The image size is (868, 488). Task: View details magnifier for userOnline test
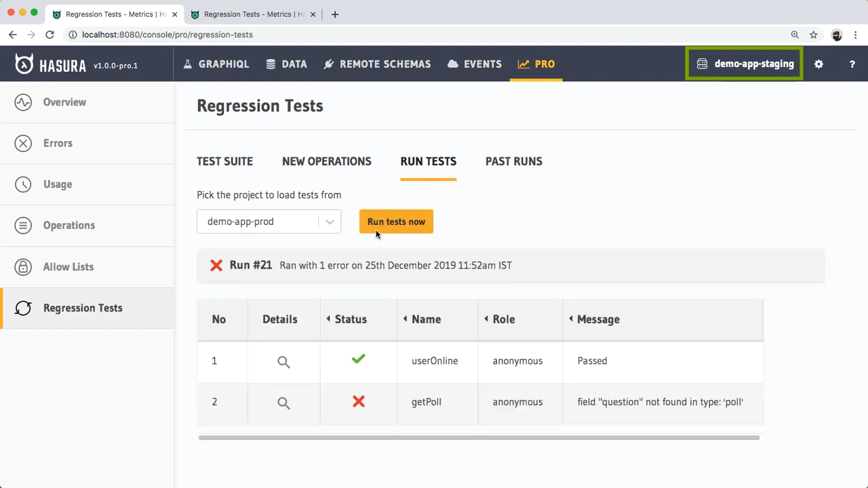[x=283, y=361]
